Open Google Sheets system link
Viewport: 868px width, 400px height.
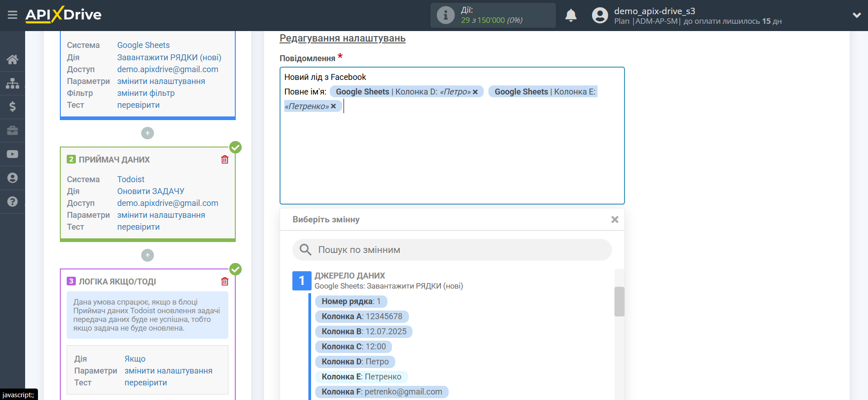(x=143, y=45)
